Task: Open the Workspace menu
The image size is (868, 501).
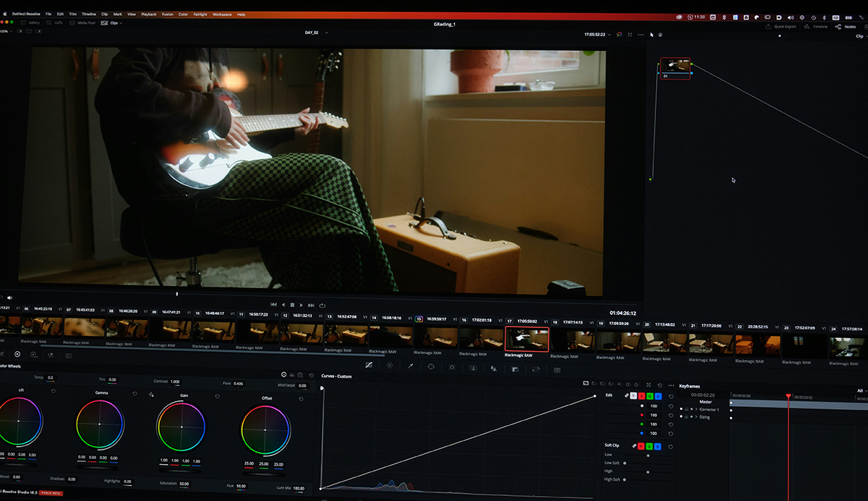Action: click(221, 13)
